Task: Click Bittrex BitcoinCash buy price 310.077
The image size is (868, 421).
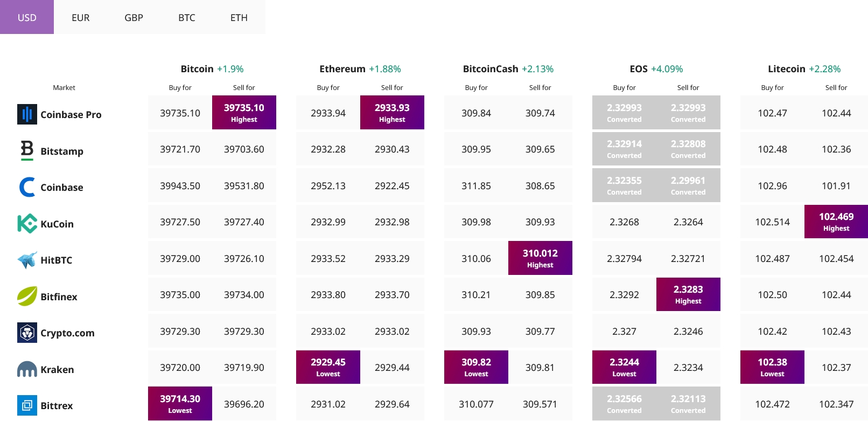Action: pyautogui.click(x=476, y=404)
